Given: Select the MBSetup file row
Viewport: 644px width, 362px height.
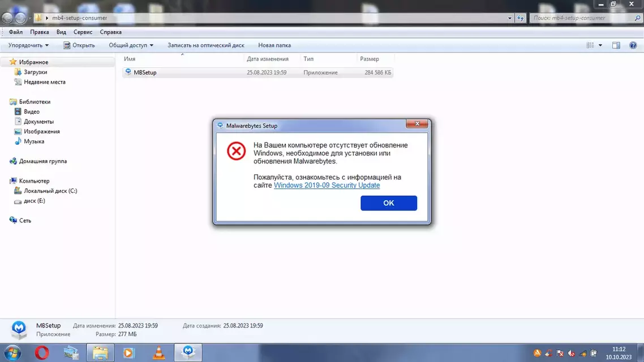Looking at the screenshot, I should [258, 72].
